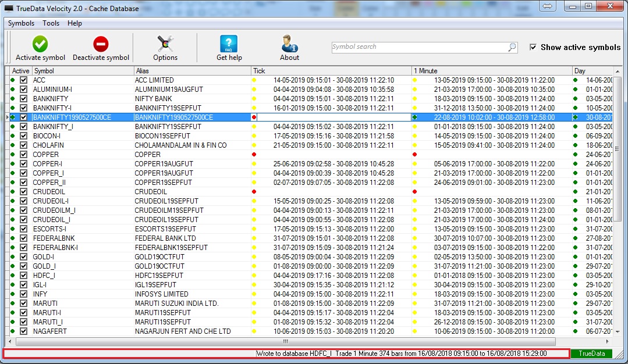Click alias GOLD19OCTFUT in GOLD_I row
Viewport: 628px width, 364px height.
159,266
